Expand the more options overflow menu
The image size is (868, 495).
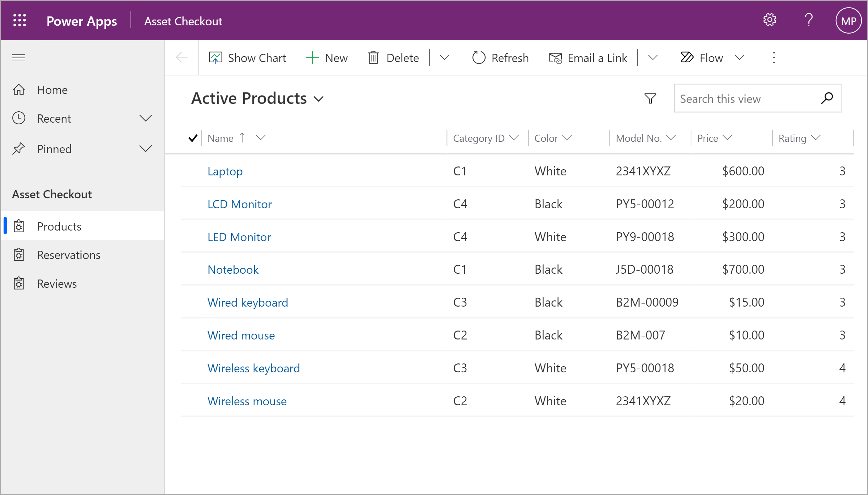[774, 58]
